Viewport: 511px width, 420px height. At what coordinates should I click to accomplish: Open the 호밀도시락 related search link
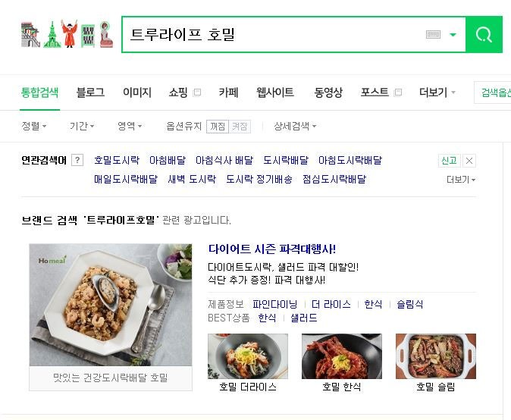point(117,160)
